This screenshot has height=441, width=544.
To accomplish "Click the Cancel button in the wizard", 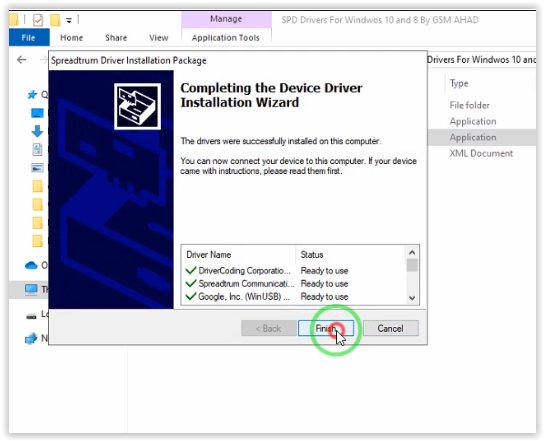I will [390, 328].
